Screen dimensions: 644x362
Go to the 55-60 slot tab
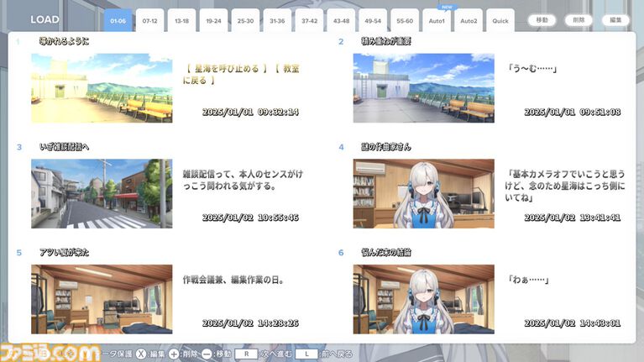coord(405,20)
